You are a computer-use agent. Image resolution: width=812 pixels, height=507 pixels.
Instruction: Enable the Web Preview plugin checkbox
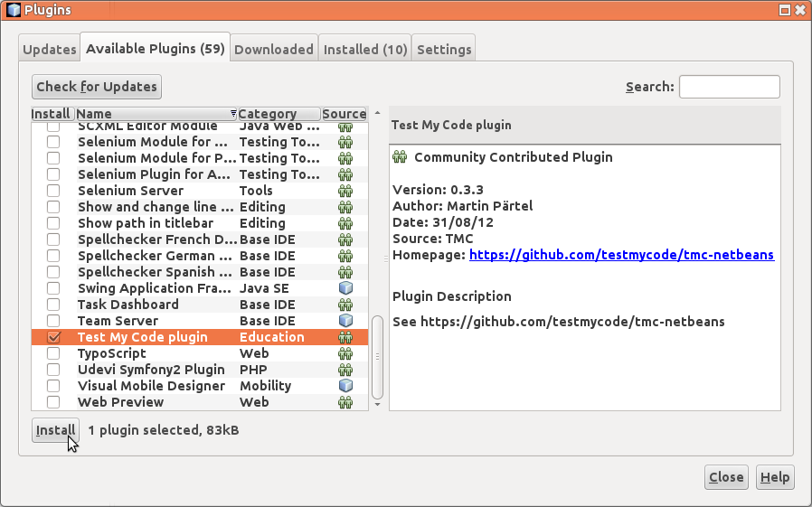tap(53, 402)
